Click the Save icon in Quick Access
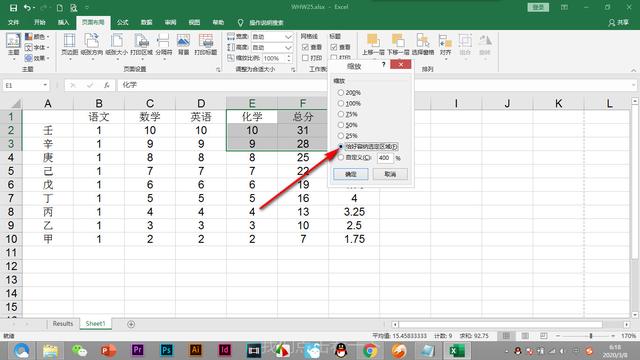640x360 pixels. point(13,8)
